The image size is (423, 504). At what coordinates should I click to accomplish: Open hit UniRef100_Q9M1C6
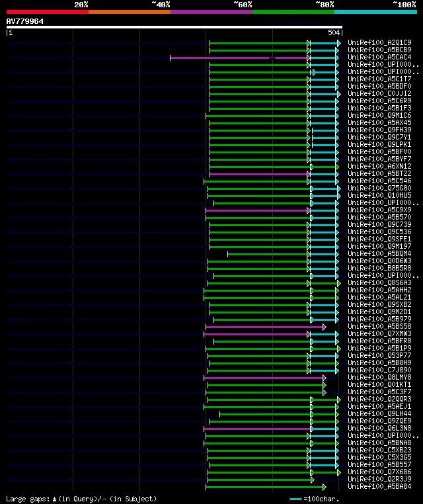tap(379, 115)
